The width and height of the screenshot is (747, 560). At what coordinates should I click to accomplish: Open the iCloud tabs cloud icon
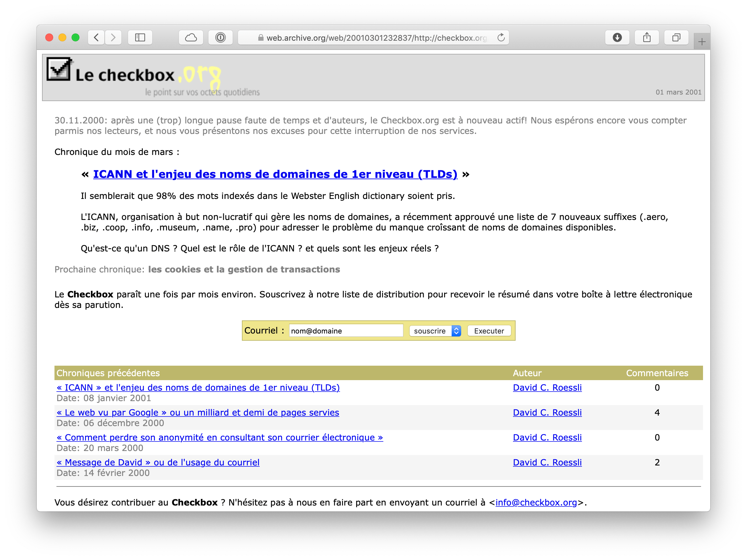(191, 37)
